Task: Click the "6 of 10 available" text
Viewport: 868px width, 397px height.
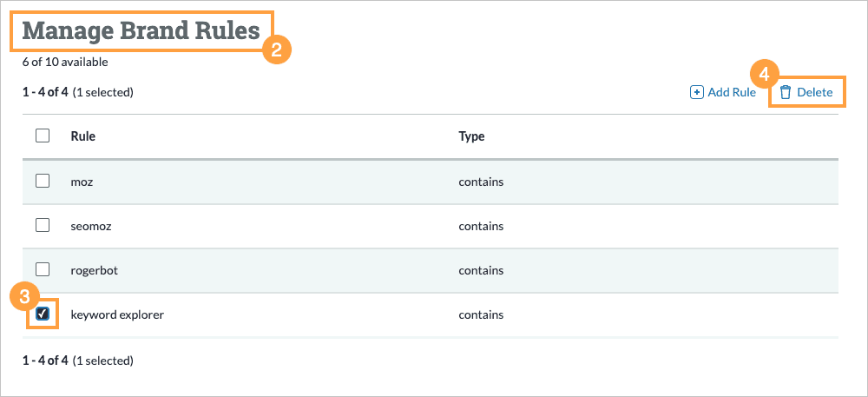Action: click(65, 62)
